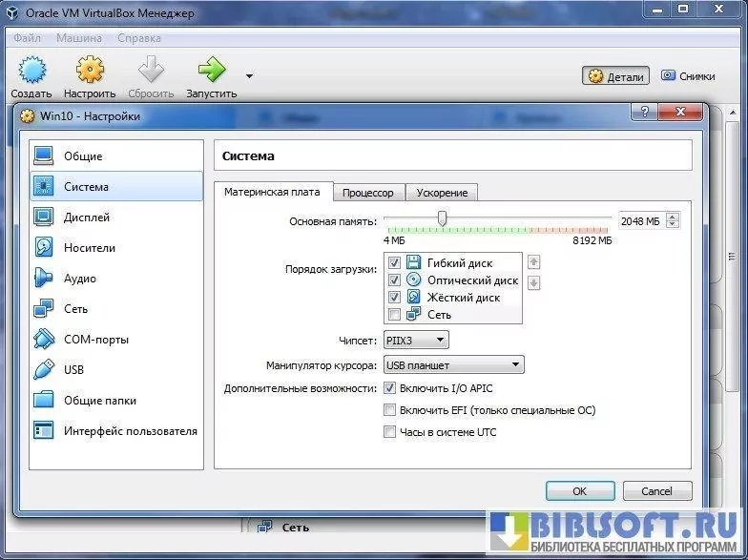Open the USB settings section
The image size is (748, 560).
73,370
